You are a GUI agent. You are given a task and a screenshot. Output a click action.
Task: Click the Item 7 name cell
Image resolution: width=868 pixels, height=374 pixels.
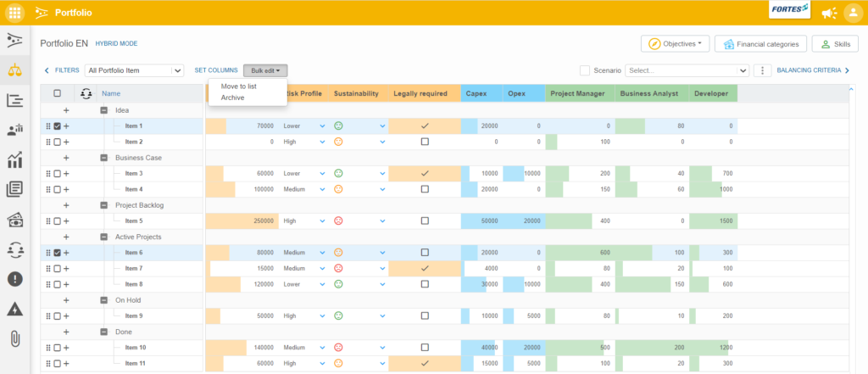coord(134,268)
